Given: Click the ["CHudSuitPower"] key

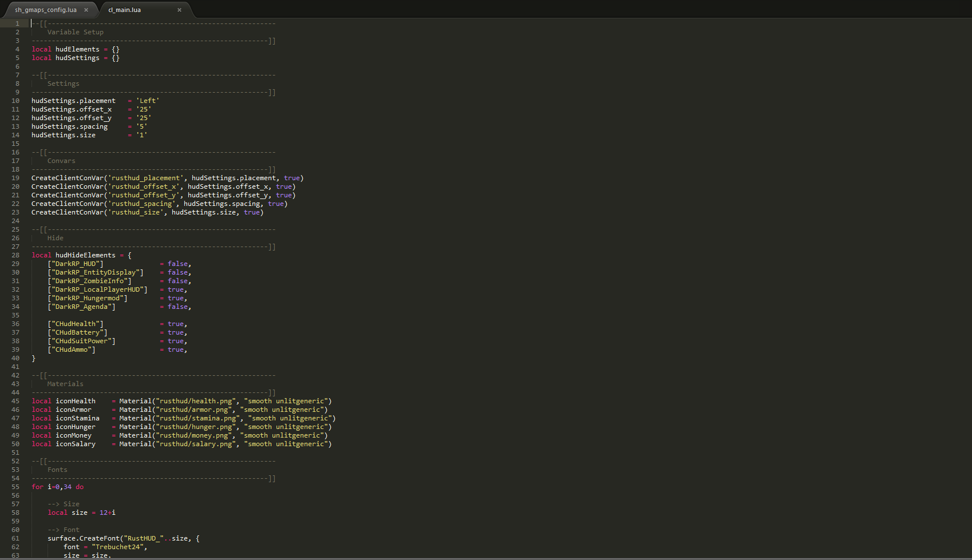Looking at the screenshot, I should click(x=81, y=341).
